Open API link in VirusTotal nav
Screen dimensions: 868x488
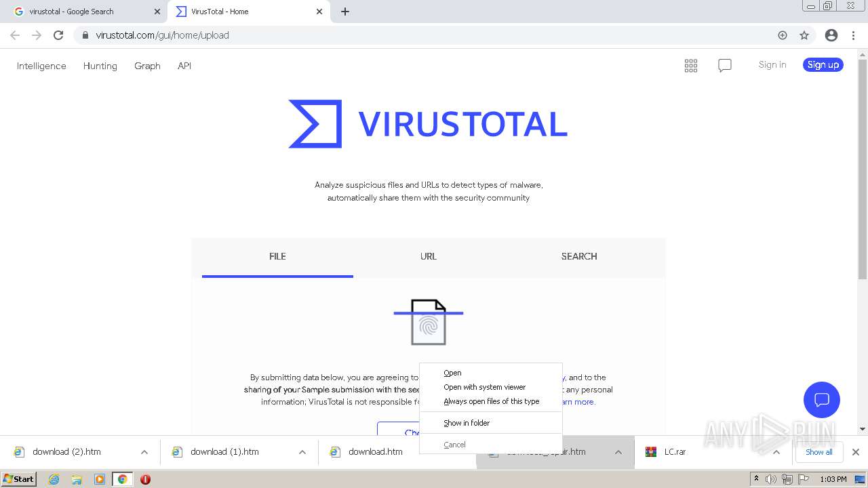coord(184,66)
